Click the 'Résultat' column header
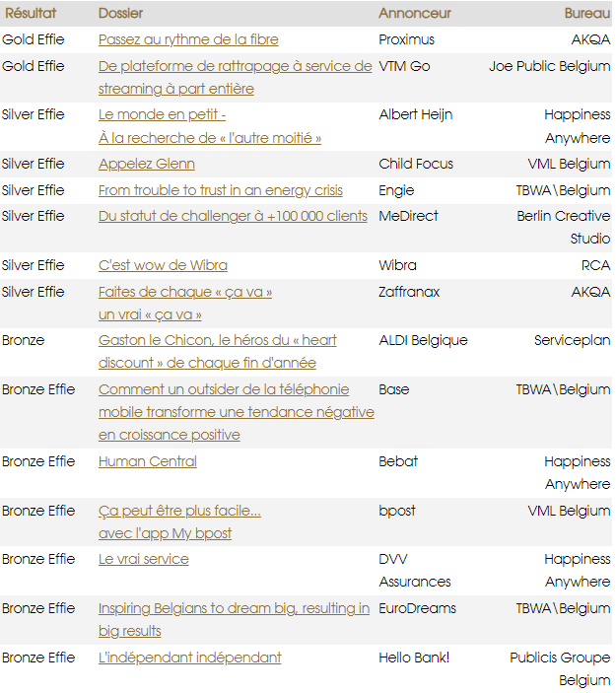Screen dimensions: 616x693 coord(30,14)
